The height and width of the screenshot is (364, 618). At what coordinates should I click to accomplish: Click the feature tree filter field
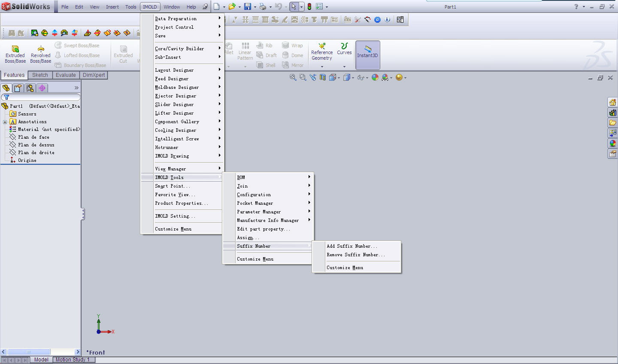pos(41,97)
